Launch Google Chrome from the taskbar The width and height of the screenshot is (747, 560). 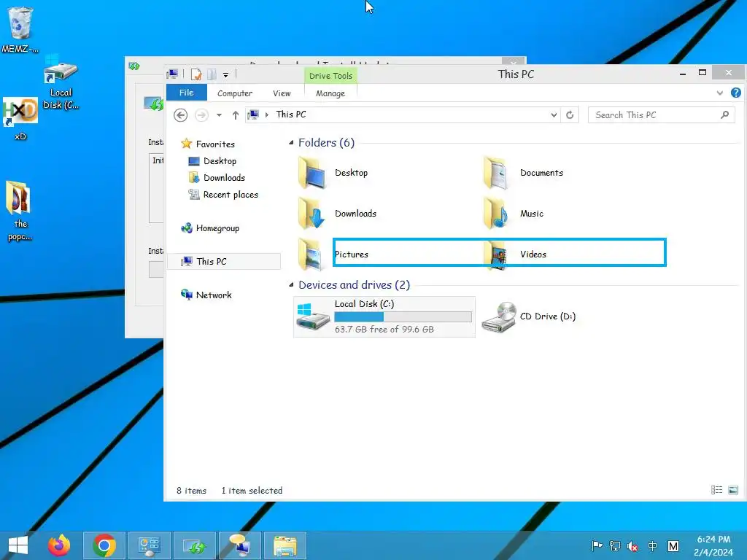click(104, 545)
